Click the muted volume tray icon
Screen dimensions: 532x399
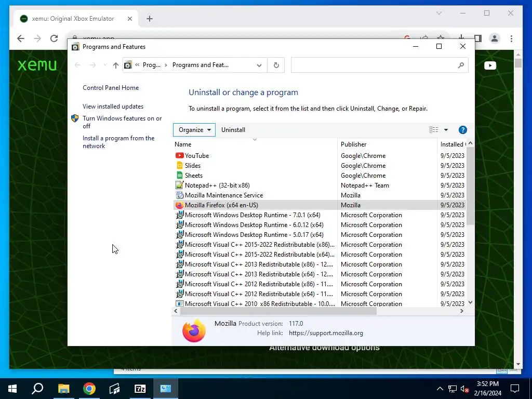[x=465, y=389]
